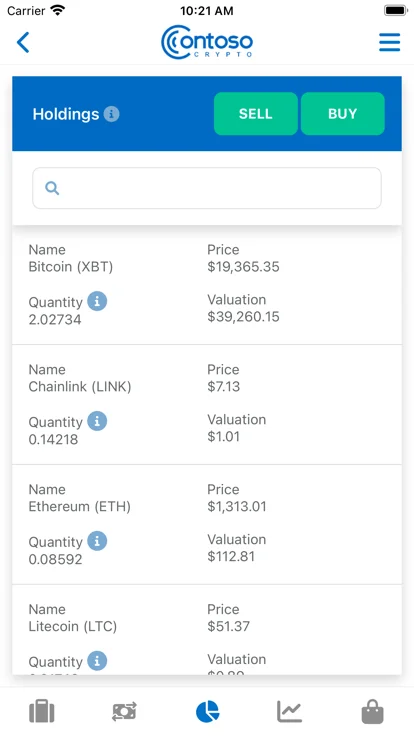
Task: Open the line chart trends tab
Action: [x=290, y=712]
